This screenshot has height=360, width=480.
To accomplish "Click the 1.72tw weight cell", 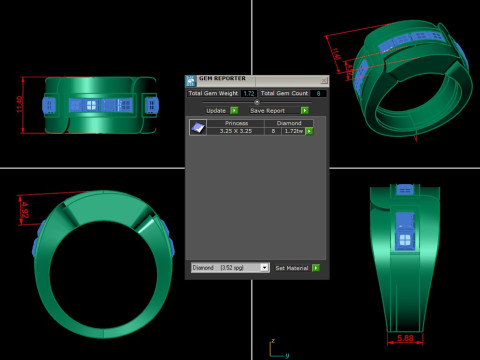I will (x=293, y=131).
